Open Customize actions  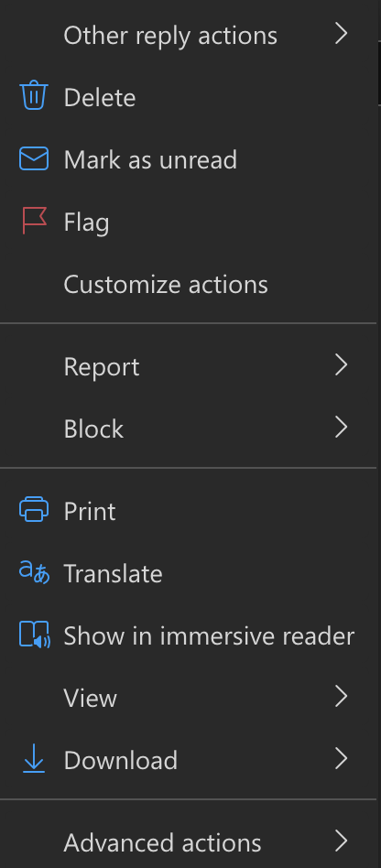pyautogui.click(x=166, y=285)
